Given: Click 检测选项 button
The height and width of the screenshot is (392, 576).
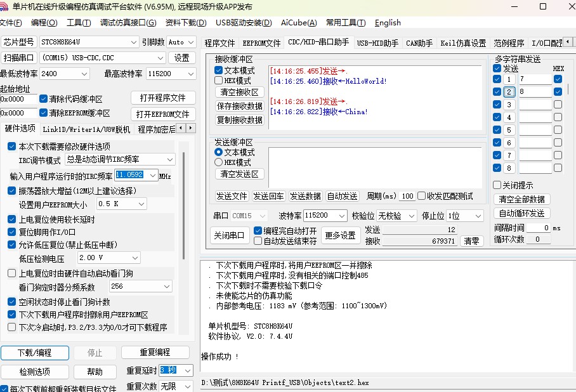Looking at the screenshot, I should click(34, 372).
